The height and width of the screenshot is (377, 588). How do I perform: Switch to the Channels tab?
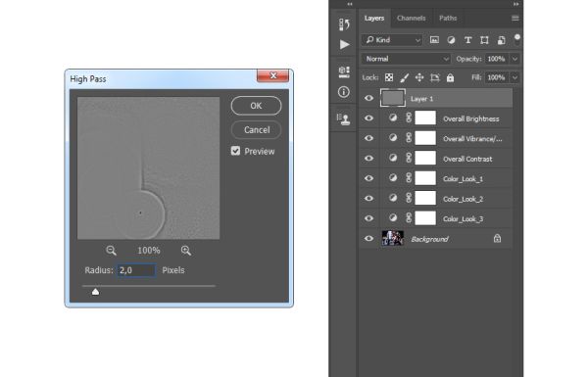(x=411, y=18)
